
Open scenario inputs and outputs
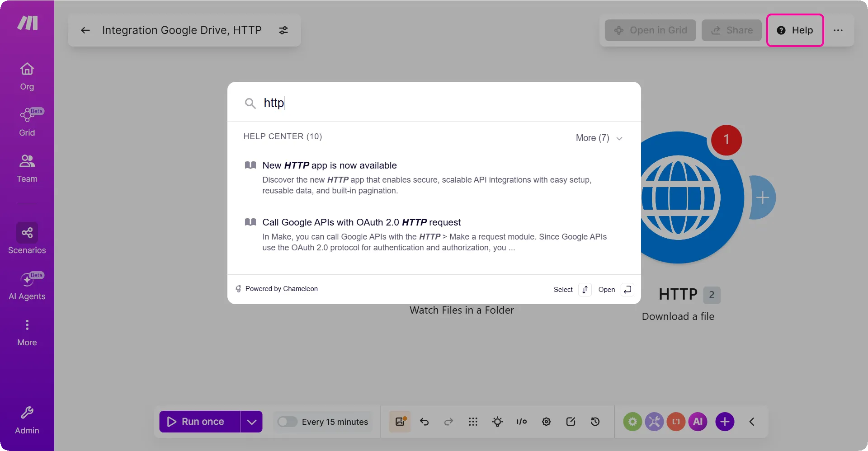pos(522,422)
